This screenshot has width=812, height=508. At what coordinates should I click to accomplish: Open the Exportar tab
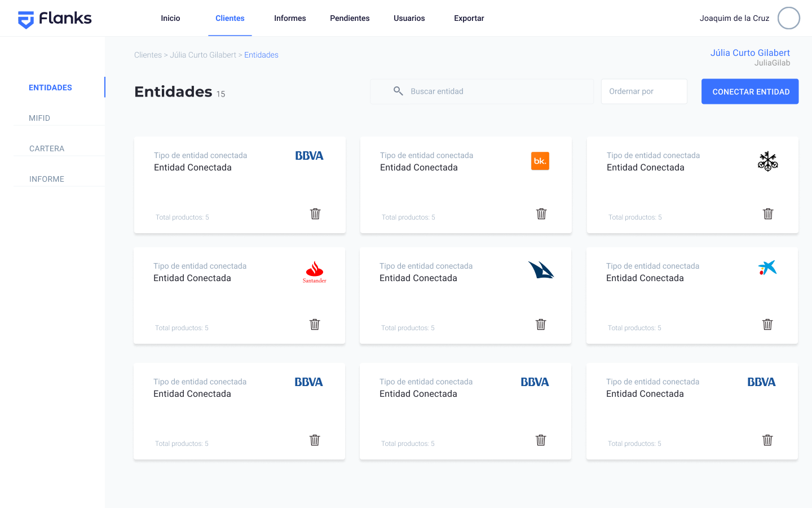point(469,18)
